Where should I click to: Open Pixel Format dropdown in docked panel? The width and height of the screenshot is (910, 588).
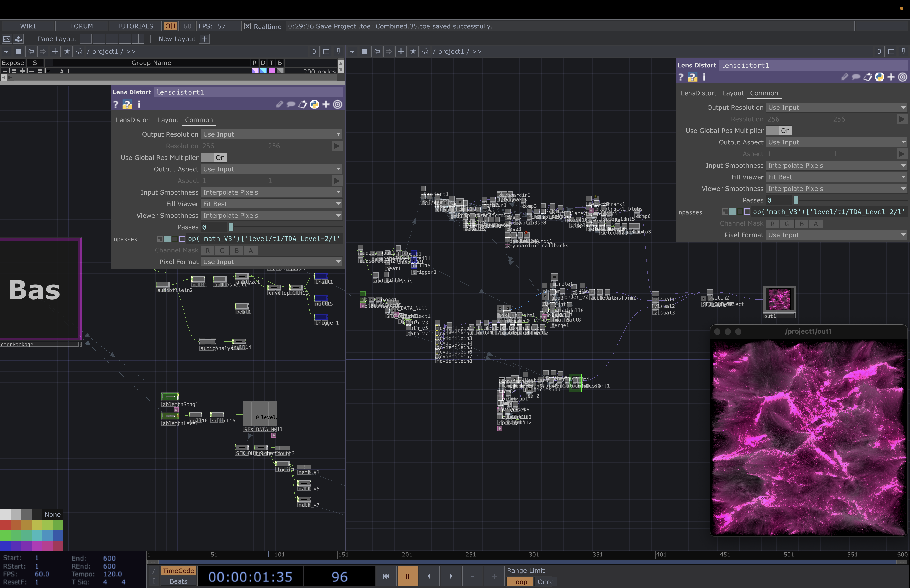(x=836, y=235)
